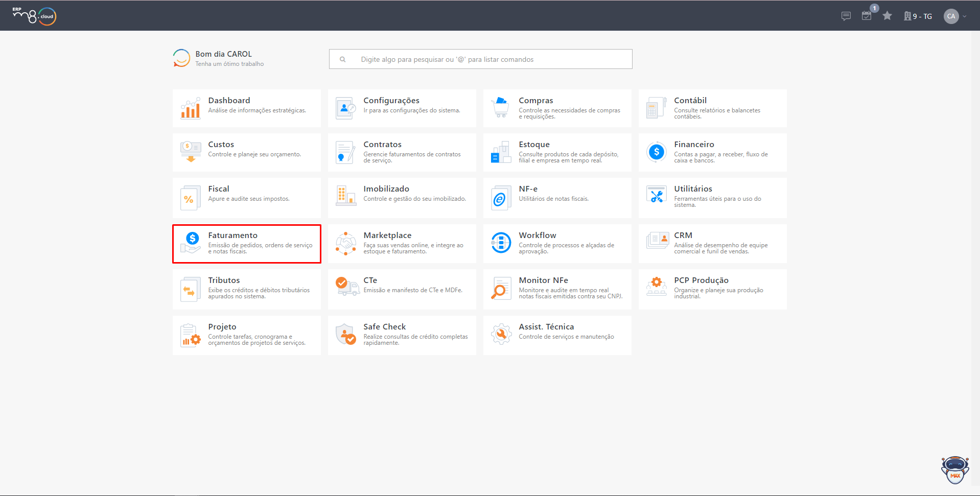The height and width of the screenshot is (496, 980).
Task: Go to the PCP Produção module
Action: pos(713,289)
